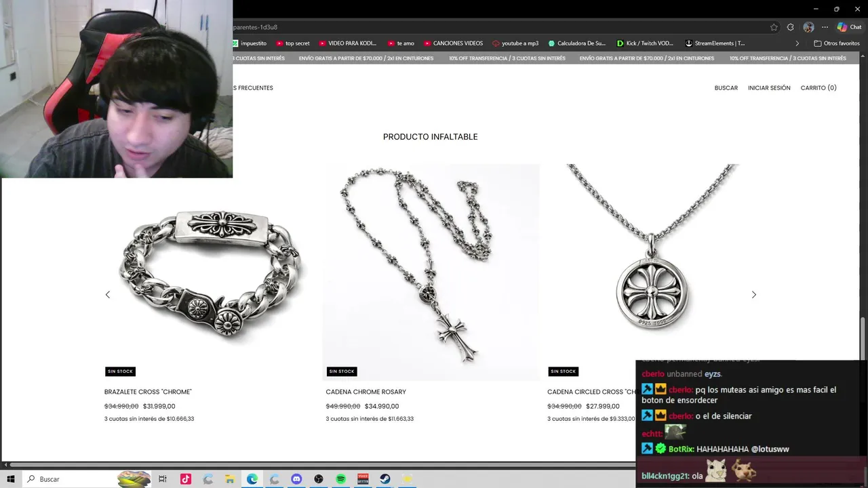The width and height of the screenshot is (868, 488).
Task: Click the $27.999,00 pendant price
Action: (603, 407)
